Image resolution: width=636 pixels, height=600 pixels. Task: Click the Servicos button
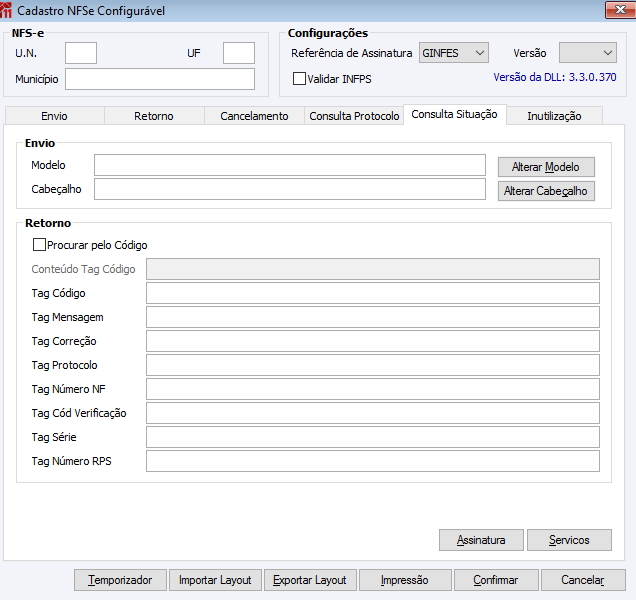click(x=569, y=540)
